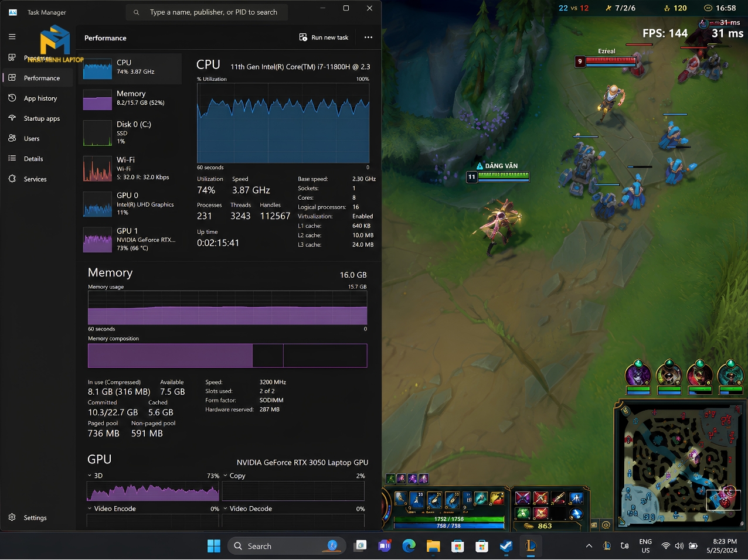Open the Processes page in Task Manager
Viewport: 748px width, 560px height.
click(38, 58)
